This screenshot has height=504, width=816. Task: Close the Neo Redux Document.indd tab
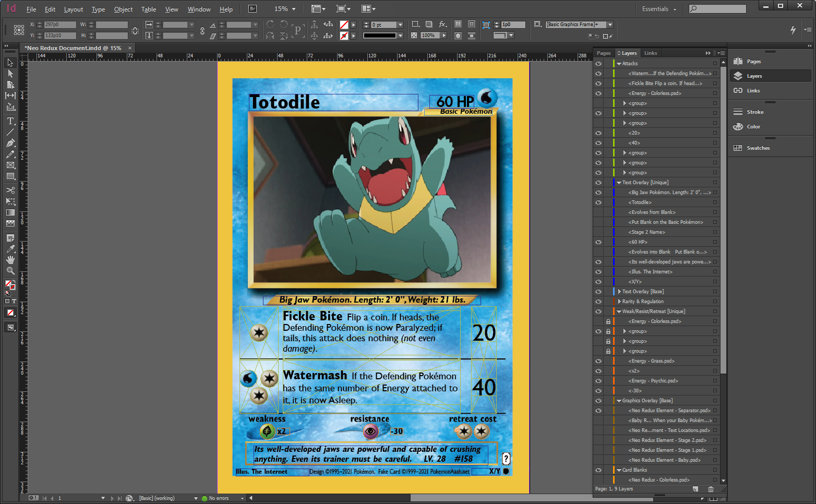pyautogui.click(x=130, y=48)
